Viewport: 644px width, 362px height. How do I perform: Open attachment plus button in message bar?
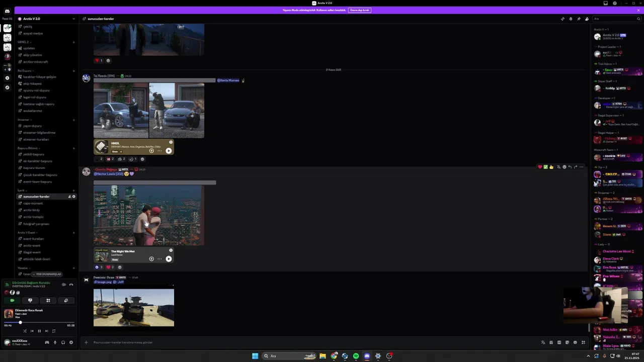pos(86,342)
